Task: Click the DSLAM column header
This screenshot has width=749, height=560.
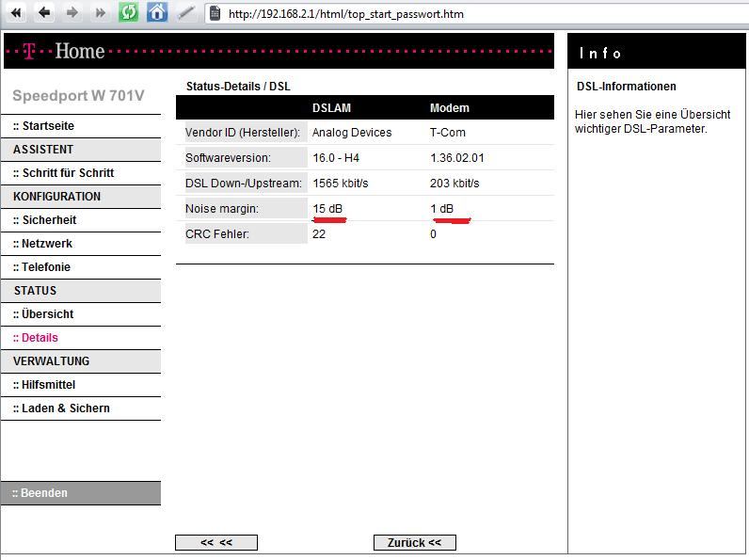Action: click(331, 108)
